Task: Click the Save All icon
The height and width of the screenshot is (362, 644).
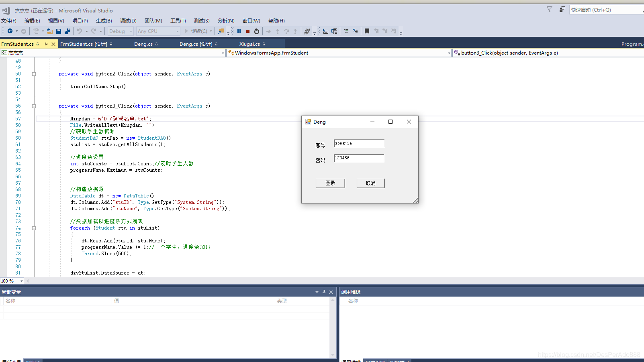Action: [x=67, y=31]
